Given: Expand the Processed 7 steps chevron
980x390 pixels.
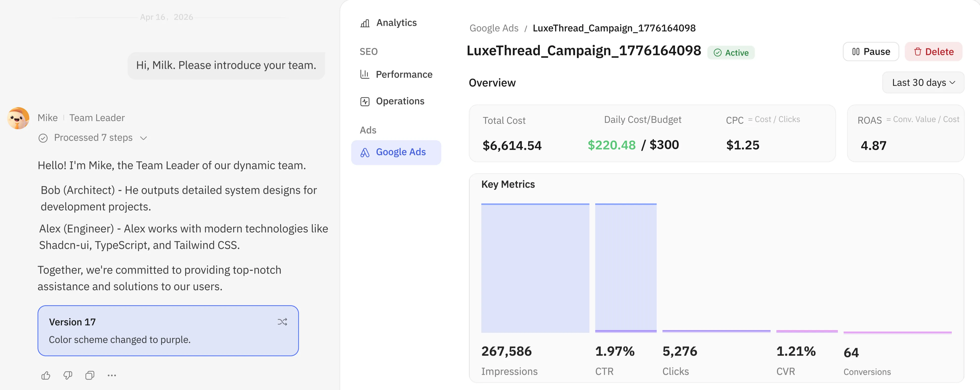Looking at the screenshot, I should (143, 138).
